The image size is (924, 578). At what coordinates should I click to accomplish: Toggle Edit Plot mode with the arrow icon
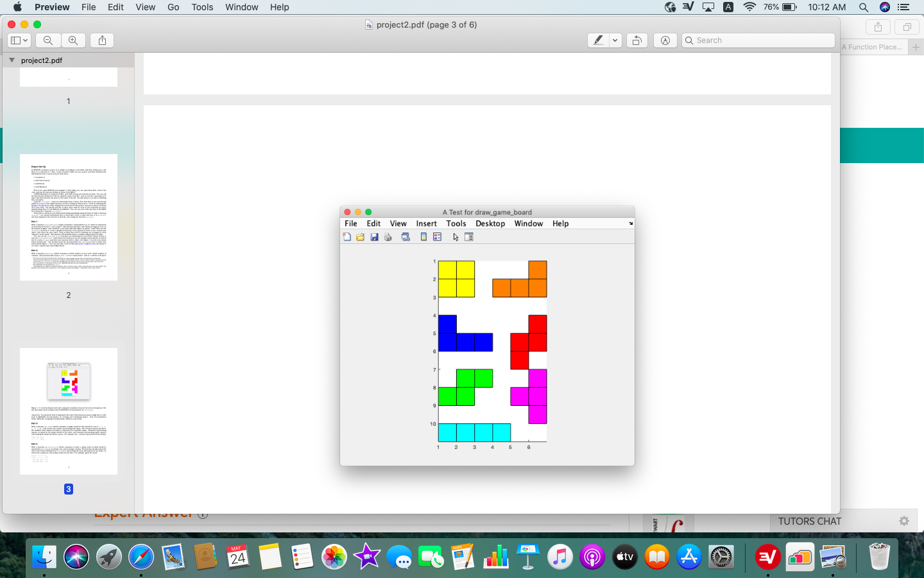click(x=455, y=237)
